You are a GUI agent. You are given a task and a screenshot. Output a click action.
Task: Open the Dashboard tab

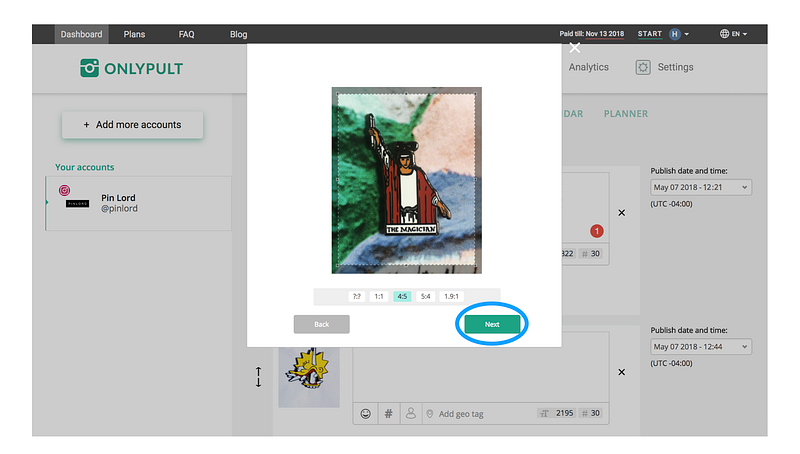click(x=81, y=34)
